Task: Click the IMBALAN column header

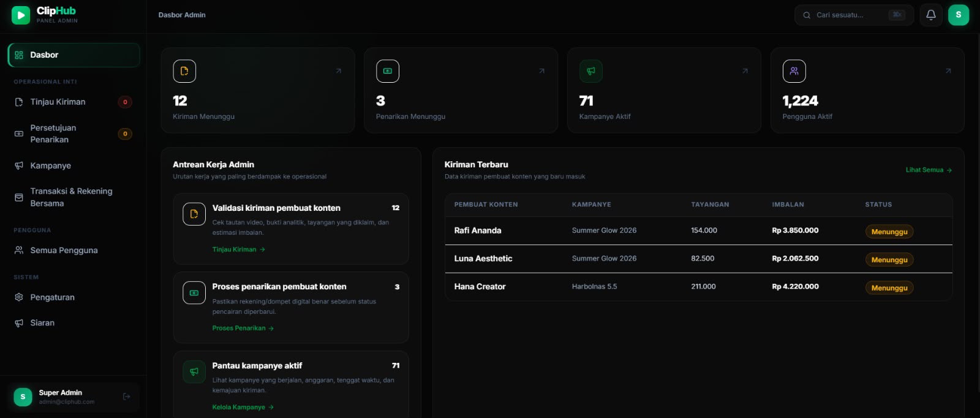Action: (x=788, y=205)
